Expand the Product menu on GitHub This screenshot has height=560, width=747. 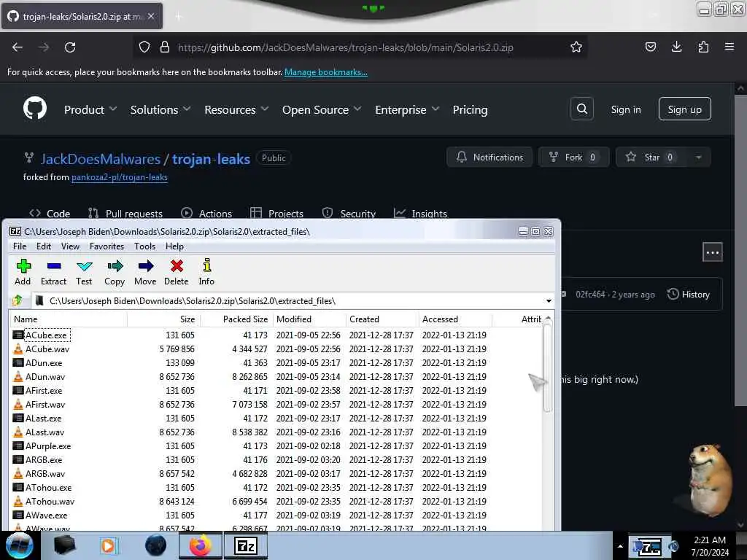pos(90,109)
